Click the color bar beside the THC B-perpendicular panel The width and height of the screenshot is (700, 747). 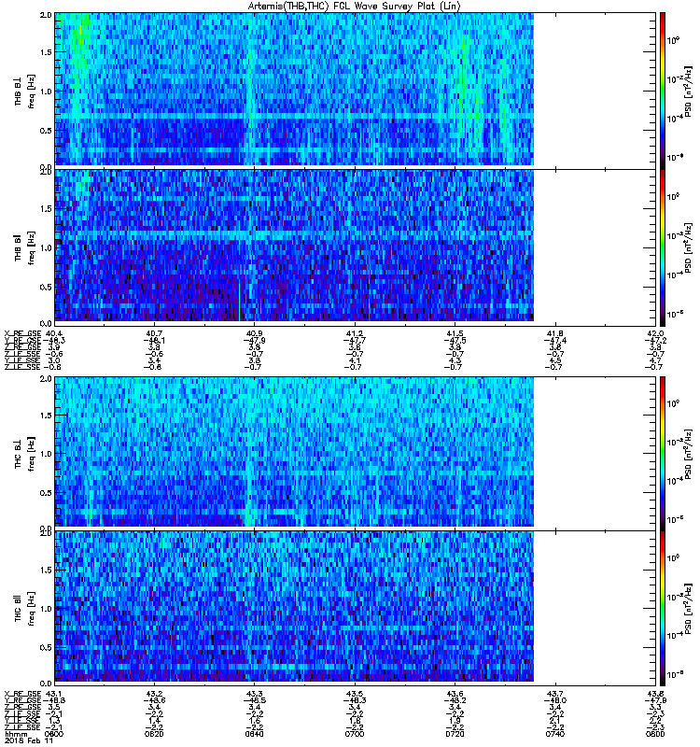(663, 453)
